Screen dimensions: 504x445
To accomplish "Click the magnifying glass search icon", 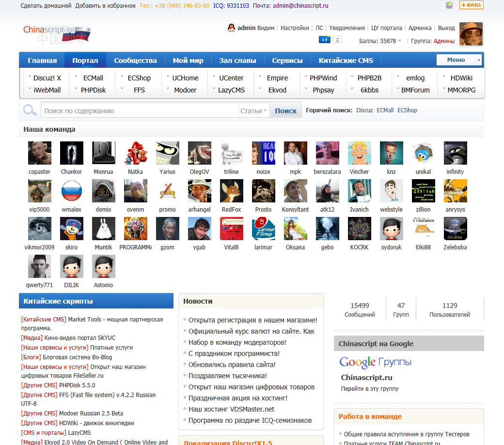I will [30, 110].
